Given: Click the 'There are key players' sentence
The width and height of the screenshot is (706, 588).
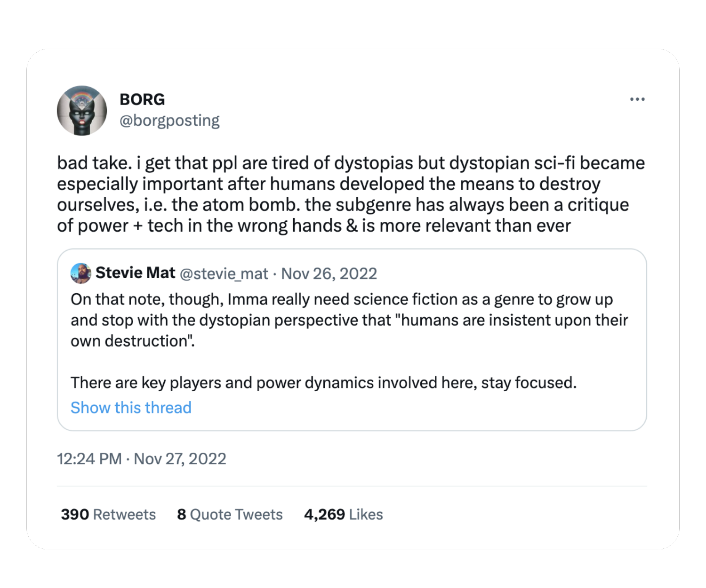Looking at the screenshot, I should [323, 383].
